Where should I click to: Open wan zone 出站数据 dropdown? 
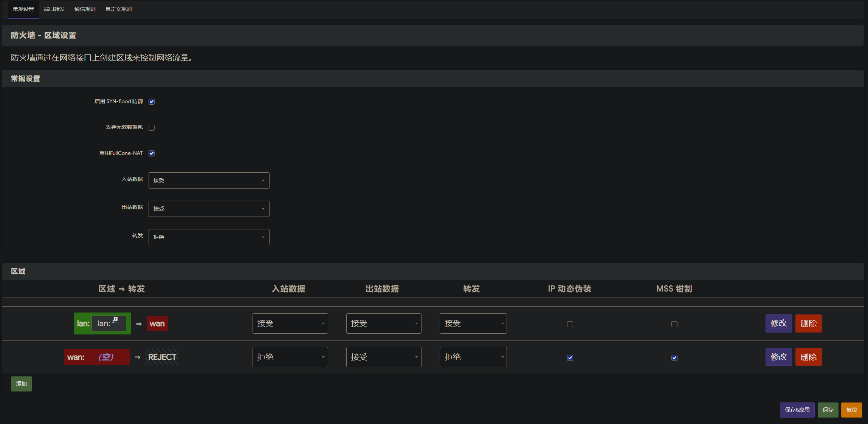[x=384, y=357]
